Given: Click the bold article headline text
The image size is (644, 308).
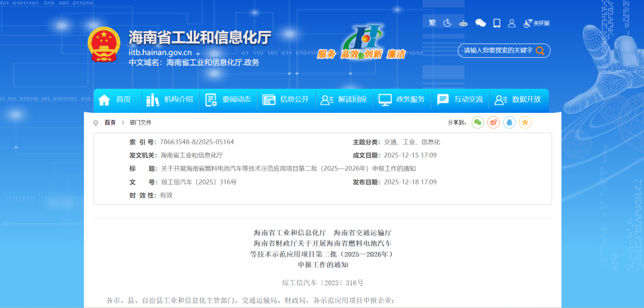Looking at the screenshot, I should coord(323,248).
